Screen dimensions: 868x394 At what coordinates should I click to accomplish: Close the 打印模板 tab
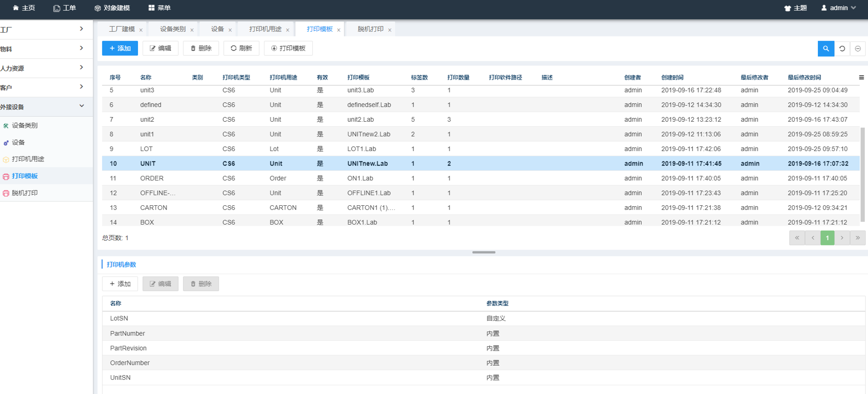[339, 30]
